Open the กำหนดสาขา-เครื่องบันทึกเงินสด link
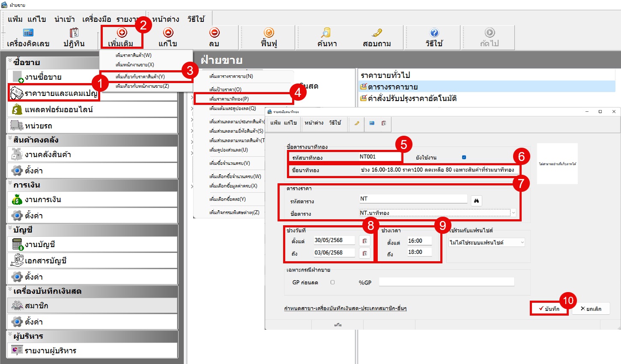Image resolution: width=621 pixels, height=364 pixels. [345, 308]
